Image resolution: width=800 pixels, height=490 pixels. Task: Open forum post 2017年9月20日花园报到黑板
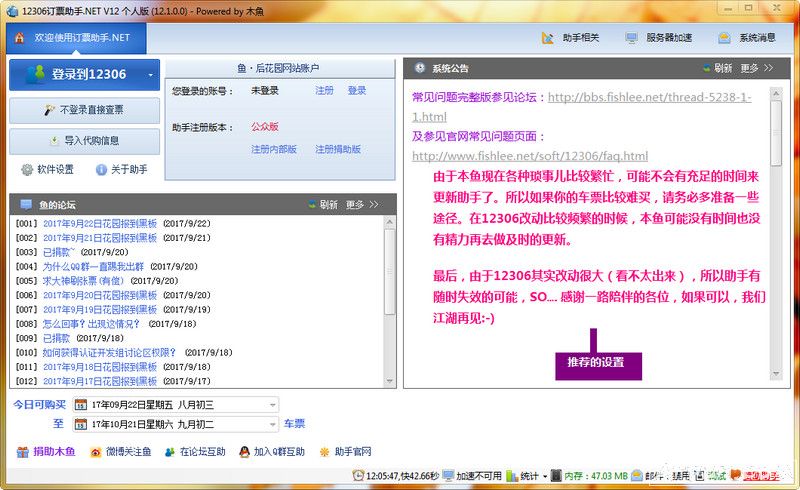[99, 295]
